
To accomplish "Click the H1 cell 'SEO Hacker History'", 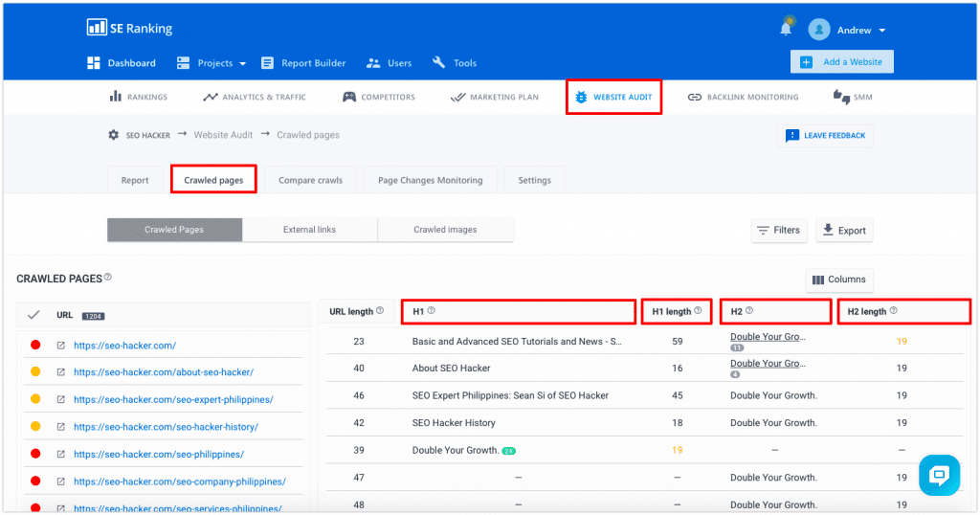I will (x=454, y=423).
